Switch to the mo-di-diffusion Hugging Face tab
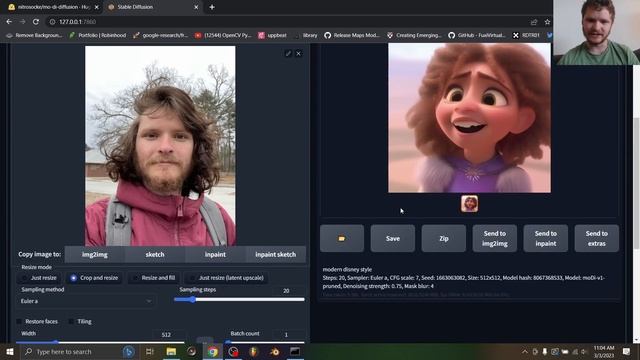This screenshot has height=360, width=640. (x=52, y=7)
